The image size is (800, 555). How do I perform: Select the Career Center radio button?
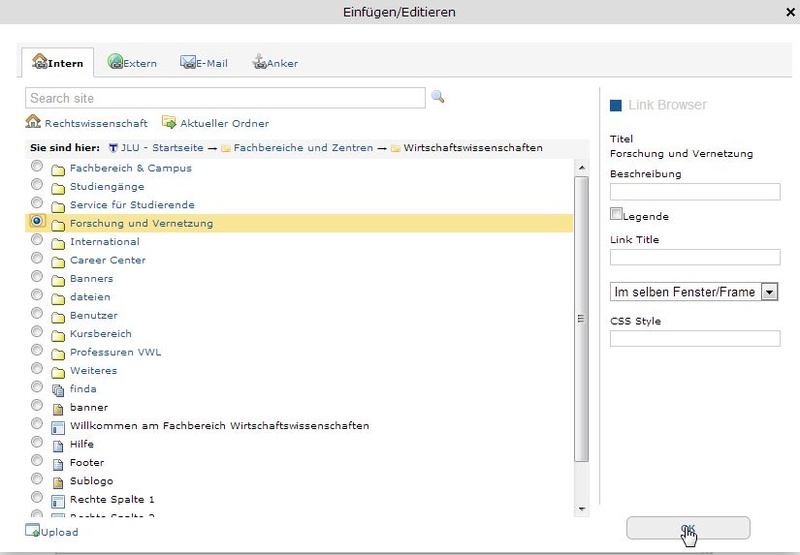(x=37, y=258)
